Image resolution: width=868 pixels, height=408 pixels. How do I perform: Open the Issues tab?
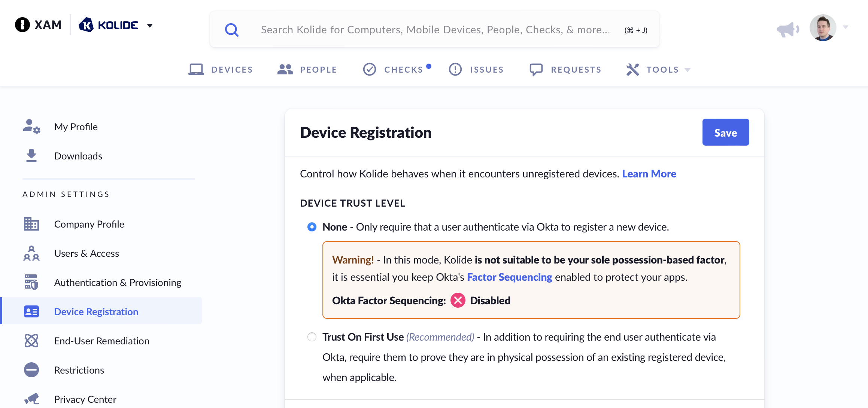pyautogui.click(x=476, y=70)
